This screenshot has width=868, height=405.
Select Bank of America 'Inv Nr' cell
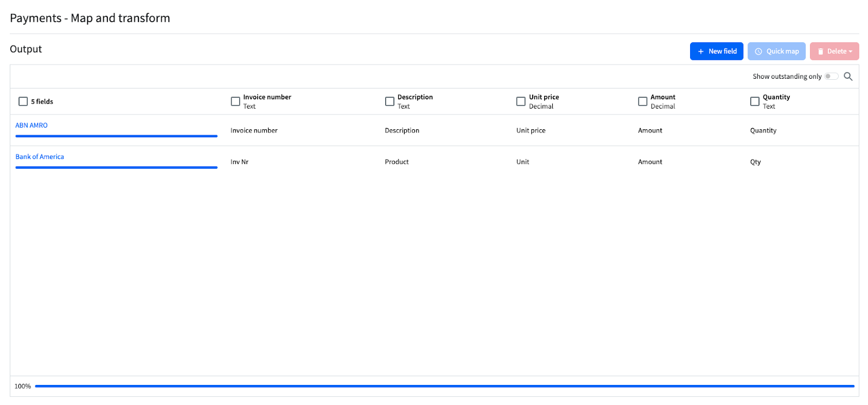click(x=239, y=162)
